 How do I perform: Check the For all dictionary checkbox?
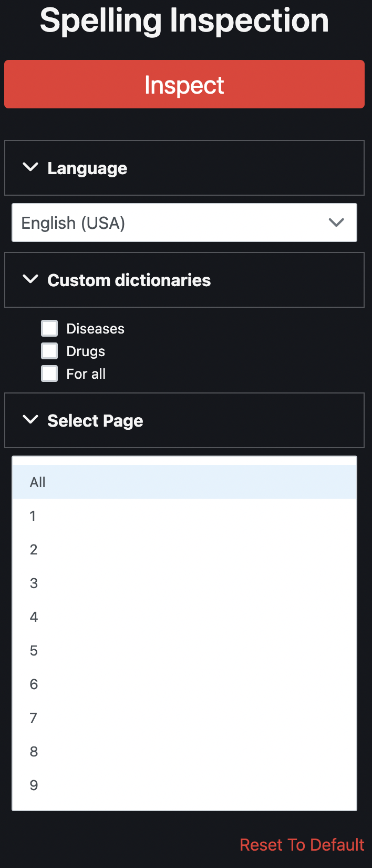tap(50, 374)
